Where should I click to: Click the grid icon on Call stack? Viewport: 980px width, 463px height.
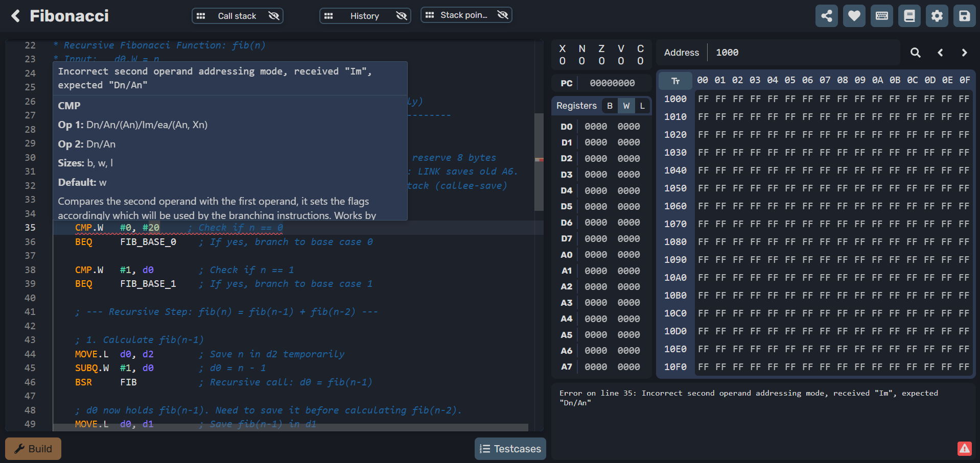click(x=201, y=16)
